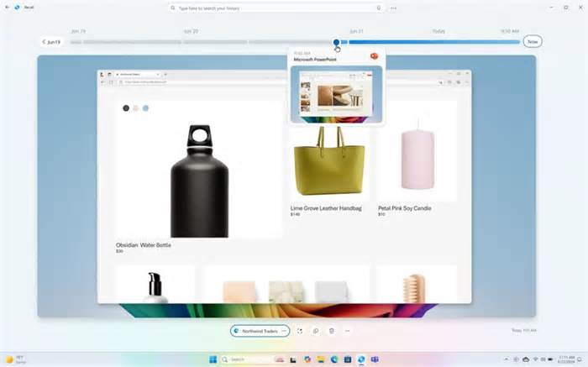Click the address bar in the snapshot browser
This screenshot has width=588, height=367.
(277, 82)
